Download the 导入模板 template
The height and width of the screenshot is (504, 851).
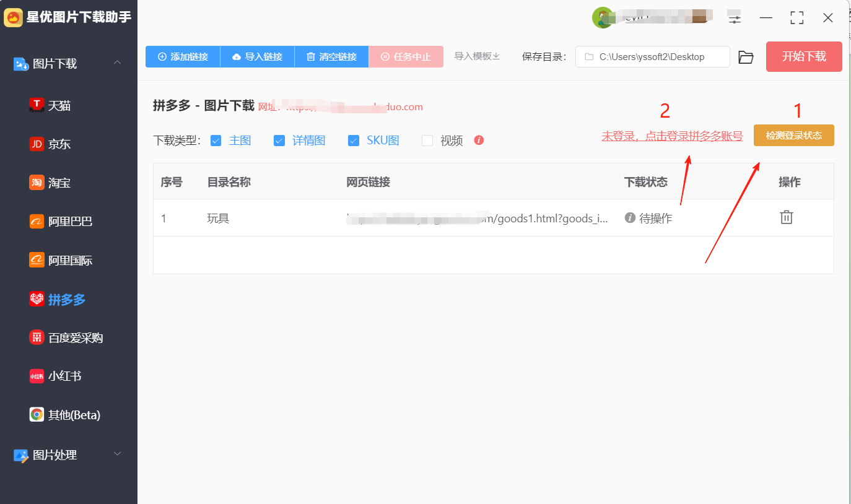(477, 56)
